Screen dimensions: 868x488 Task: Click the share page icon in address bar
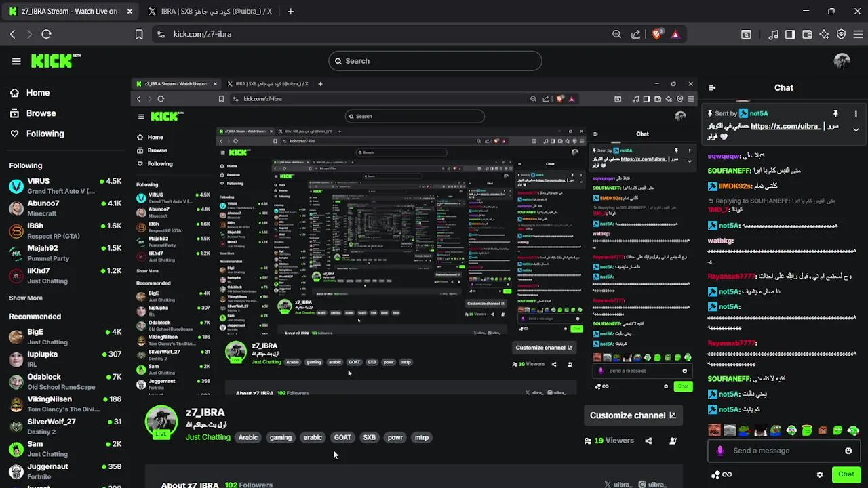tap(635, 34)
